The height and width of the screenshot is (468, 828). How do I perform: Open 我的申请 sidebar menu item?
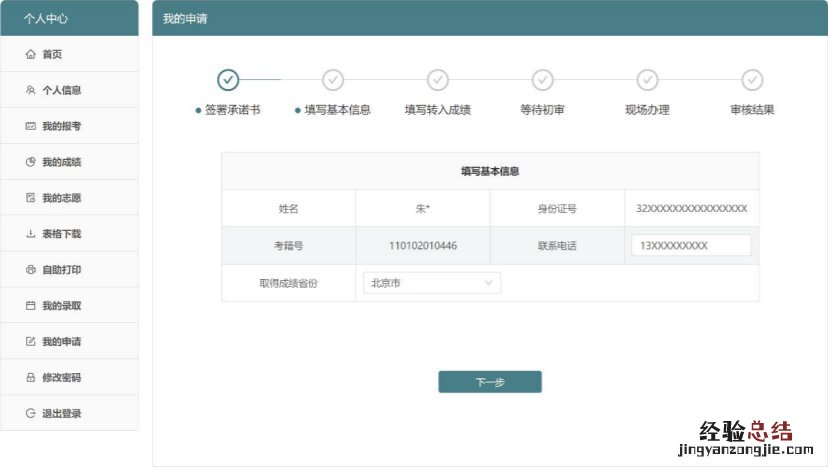(61, 342)
